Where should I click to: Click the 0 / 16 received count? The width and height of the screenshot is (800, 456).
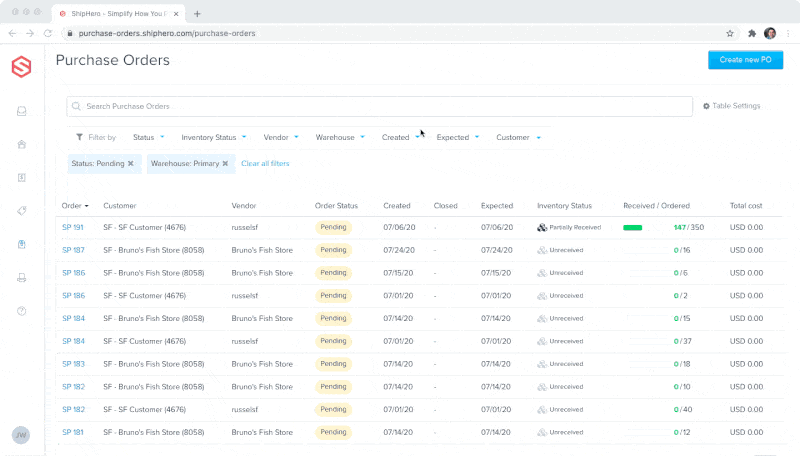682,250
